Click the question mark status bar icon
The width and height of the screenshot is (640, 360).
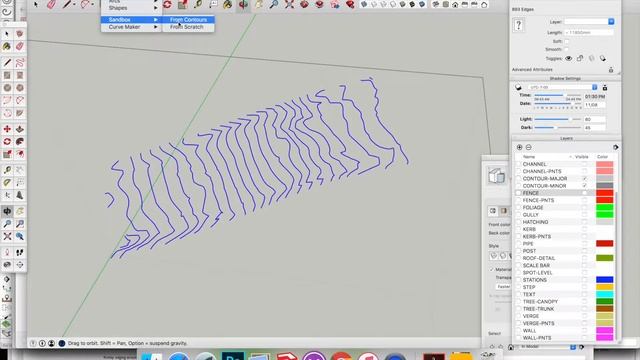pyautogui.click(x=33, y=343)
